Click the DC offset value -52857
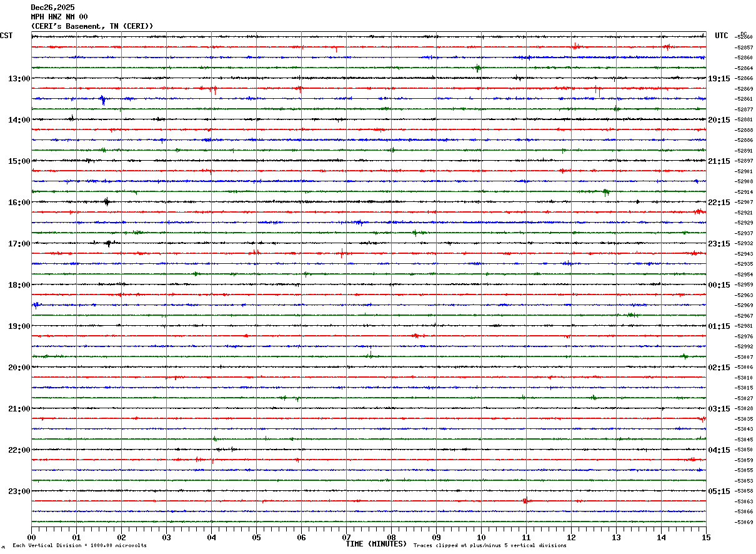 click(744, 48)
